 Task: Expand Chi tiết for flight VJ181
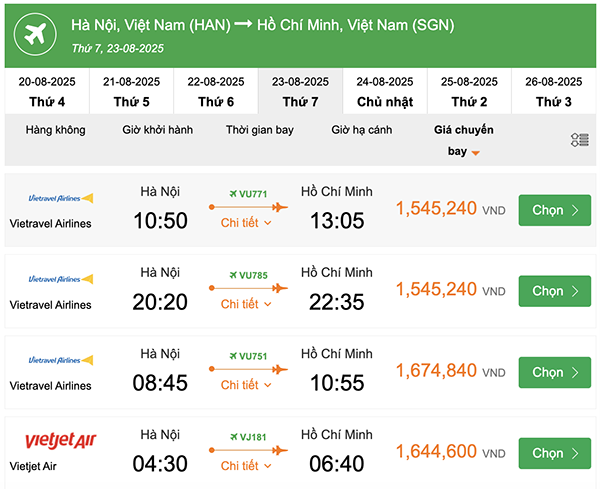[x=246, y=466]
